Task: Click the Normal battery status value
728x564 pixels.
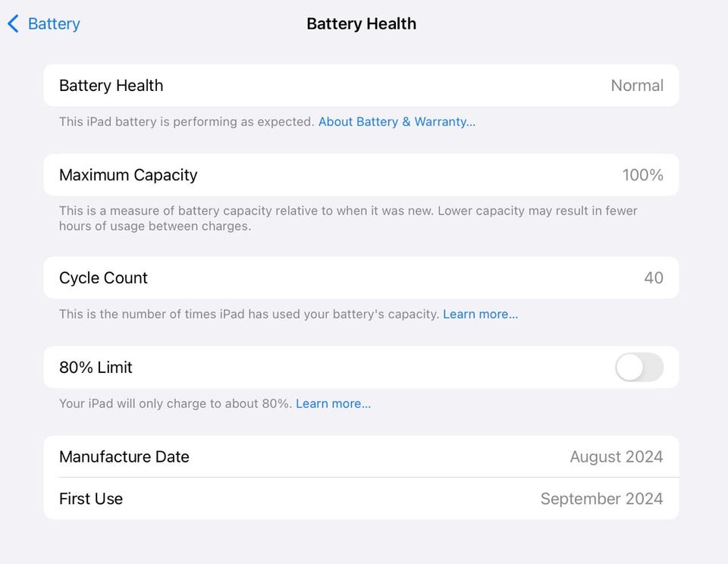Action: click(x=636, y=86)
